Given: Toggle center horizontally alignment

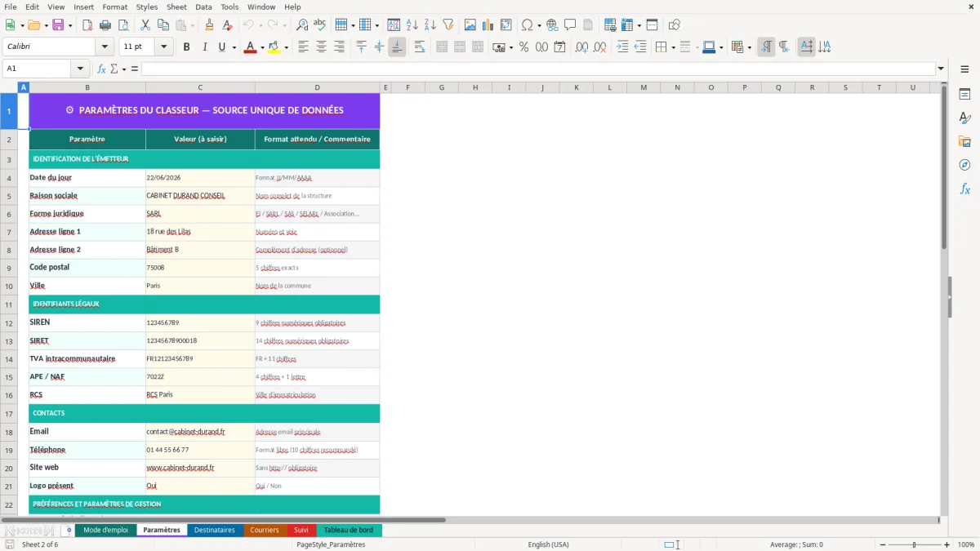Looking at the screenshot, I should (321, 47).
